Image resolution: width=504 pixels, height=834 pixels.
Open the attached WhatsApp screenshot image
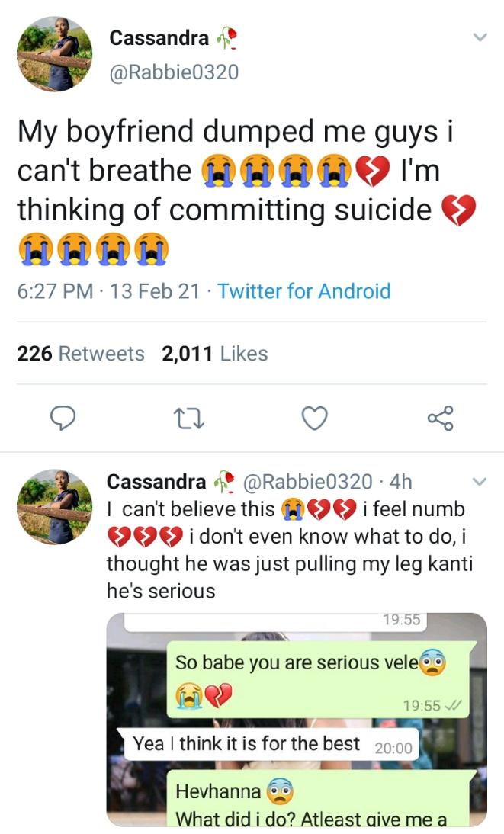coord(296,719)
